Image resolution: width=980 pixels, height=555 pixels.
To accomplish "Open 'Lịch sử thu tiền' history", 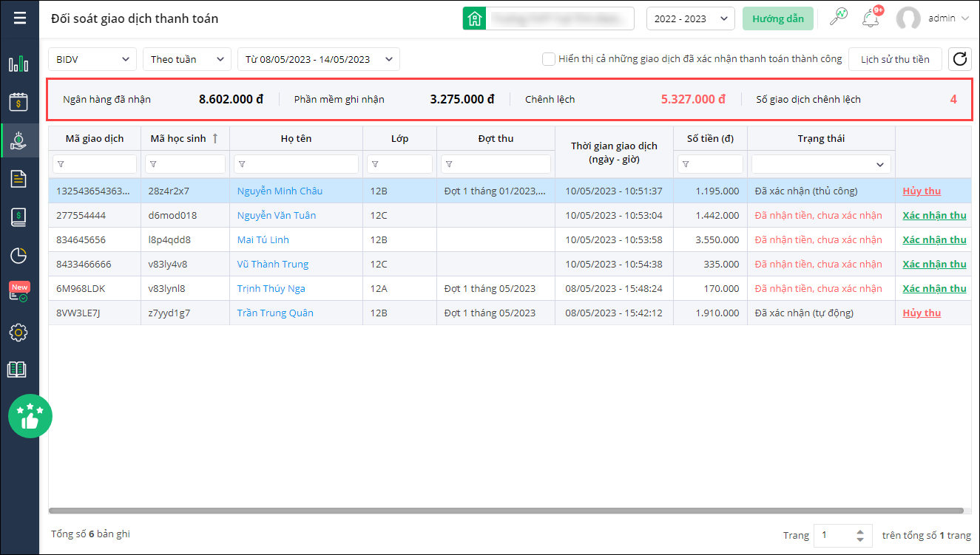I will click(894, 59).
